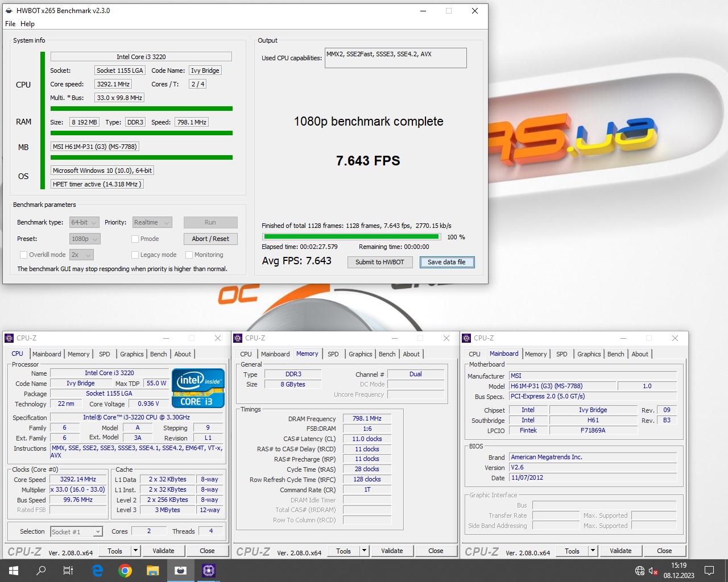Click 7.643 FPS result text
The image size is (728, 582).
coord(368,161)
